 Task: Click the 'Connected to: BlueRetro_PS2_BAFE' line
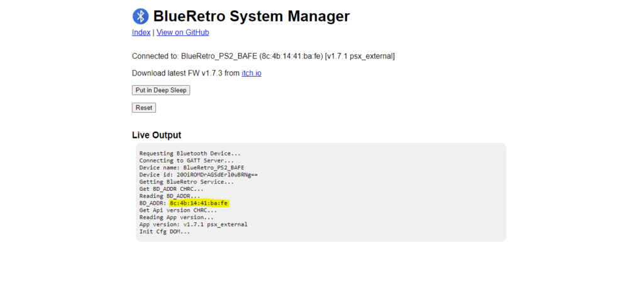[264, 56]
